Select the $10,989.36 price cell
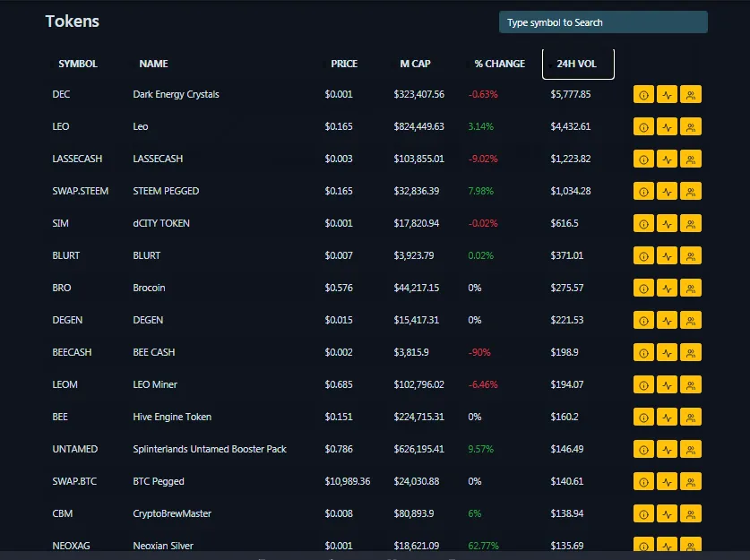Viewport: 750px width, 560px height. [x=348, y=481]
